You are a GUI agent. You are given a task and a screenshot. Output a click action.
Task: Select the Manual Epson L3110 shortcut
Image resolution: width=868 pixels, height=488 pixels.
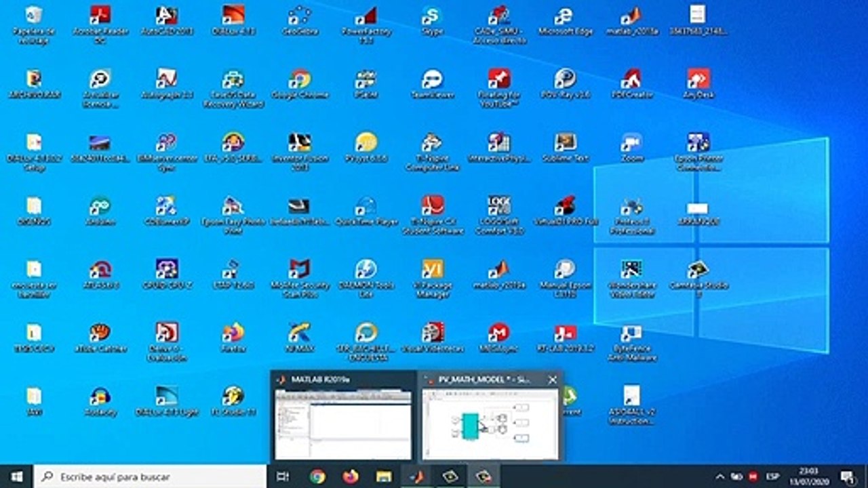click(565, 279)
